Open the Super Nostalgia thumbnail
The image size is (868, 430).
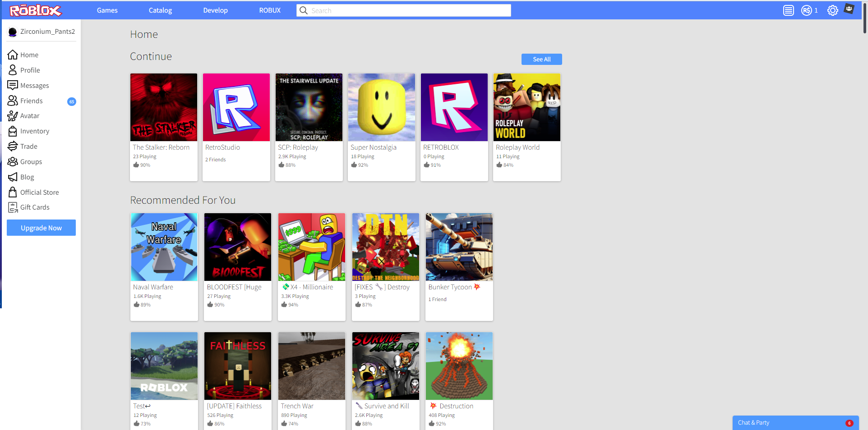click(x=382, y=107)
